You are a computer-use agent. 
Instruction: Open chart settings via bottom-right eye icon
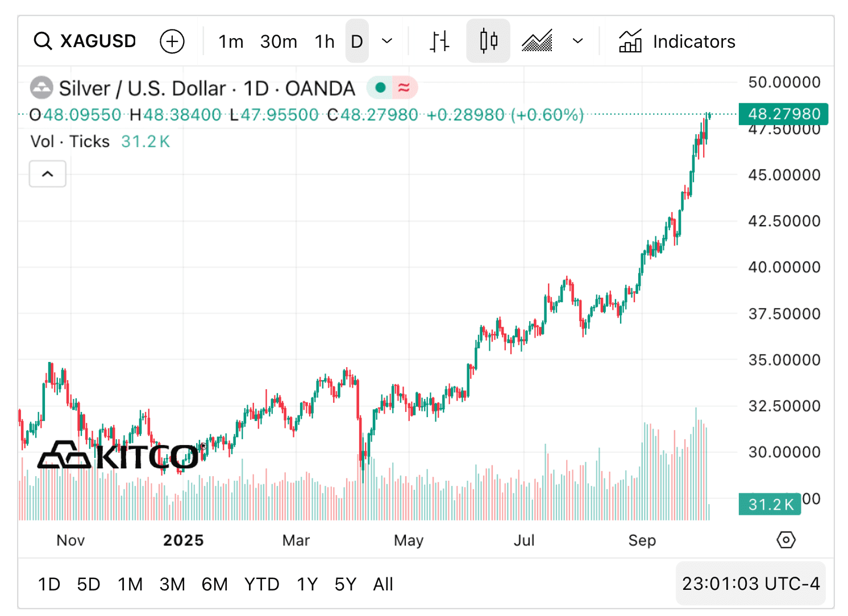point(785,540)
